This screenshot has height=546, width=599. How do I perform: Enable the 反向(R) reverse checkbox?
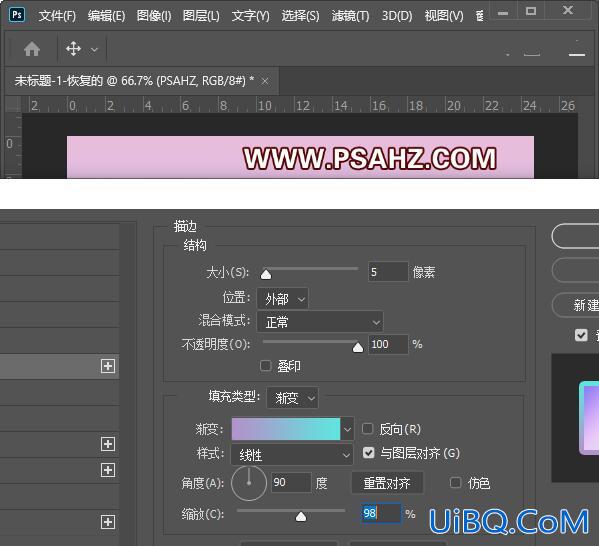point(367,429)
